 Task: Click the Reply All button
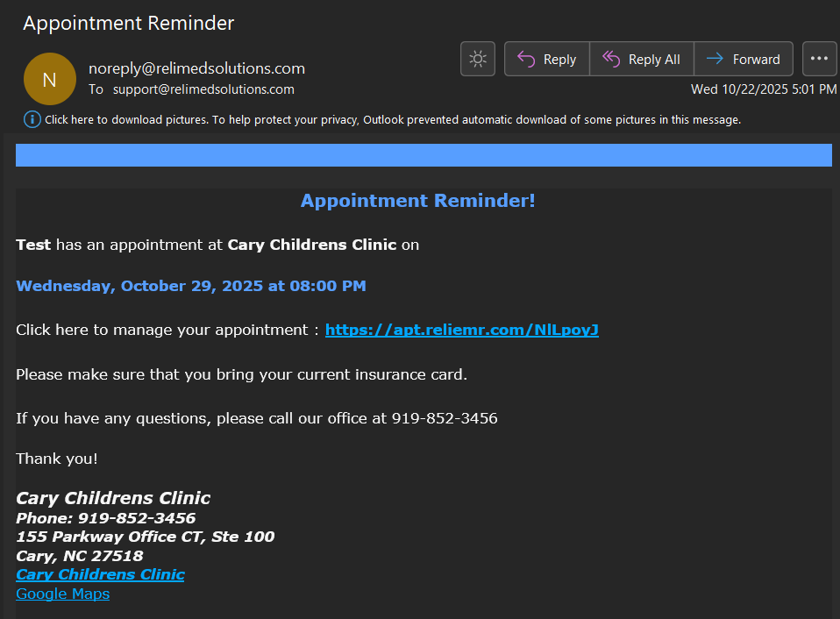(x=642, y=59)
